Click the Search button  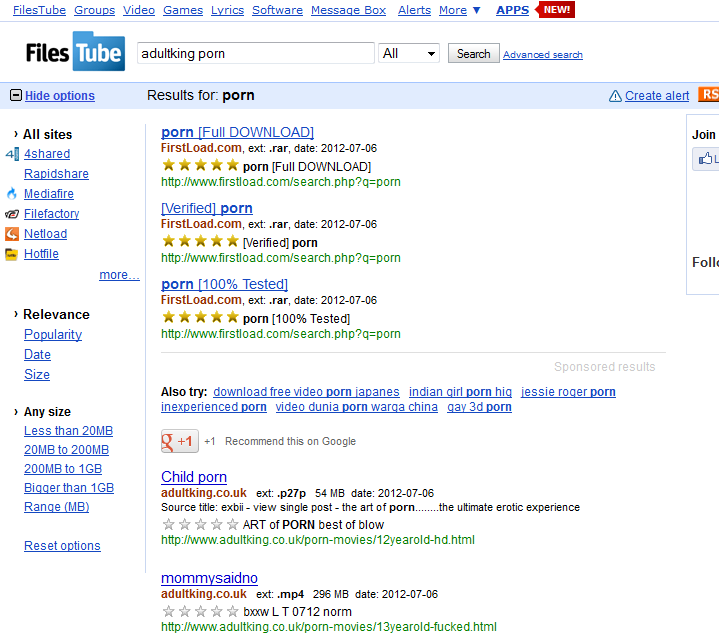pyautogui.click(x=474, y=53)
